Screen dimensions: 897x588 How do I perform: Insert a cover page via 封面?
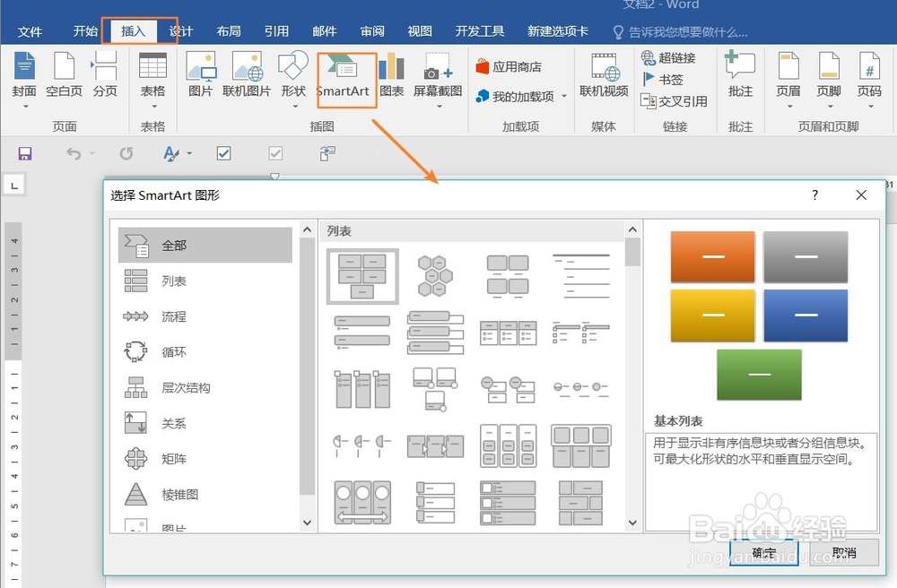coord(24,78)
